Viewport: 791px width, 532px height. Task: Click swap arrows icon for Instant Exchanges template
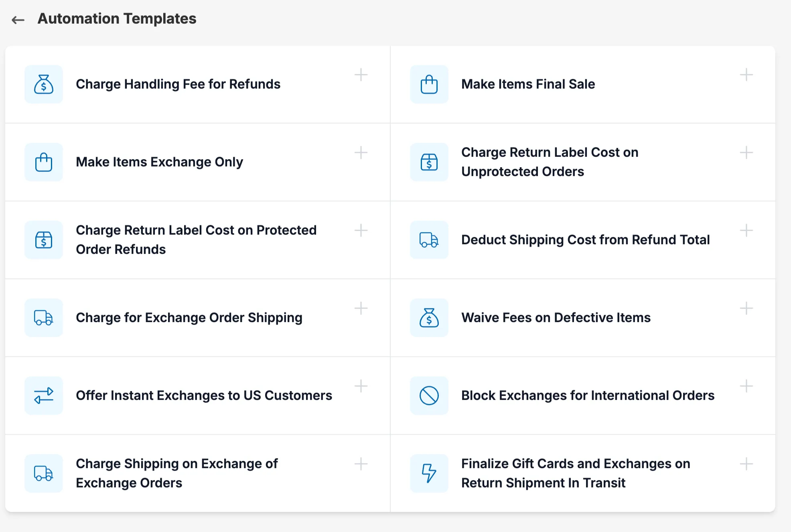[44, 396]
